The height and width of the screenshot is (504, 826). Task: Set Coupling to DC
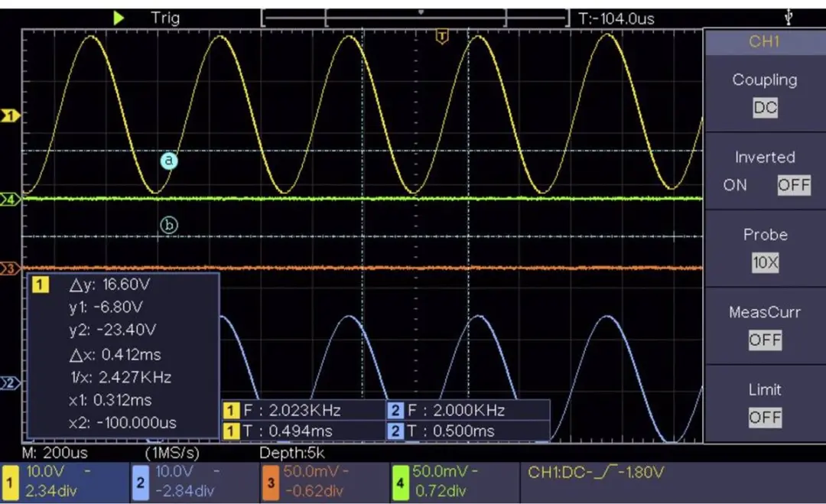[x=765, y=108]
